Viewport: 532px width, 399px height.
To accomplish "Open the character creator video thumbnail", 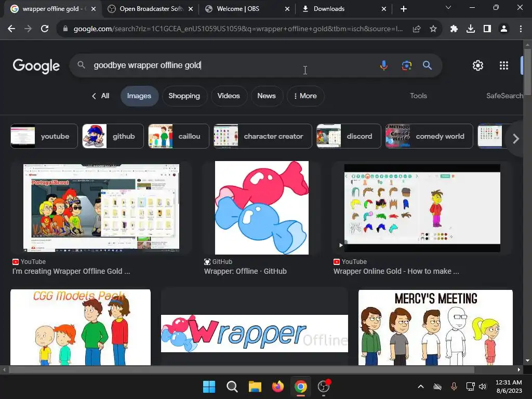I will pos(422,208).
